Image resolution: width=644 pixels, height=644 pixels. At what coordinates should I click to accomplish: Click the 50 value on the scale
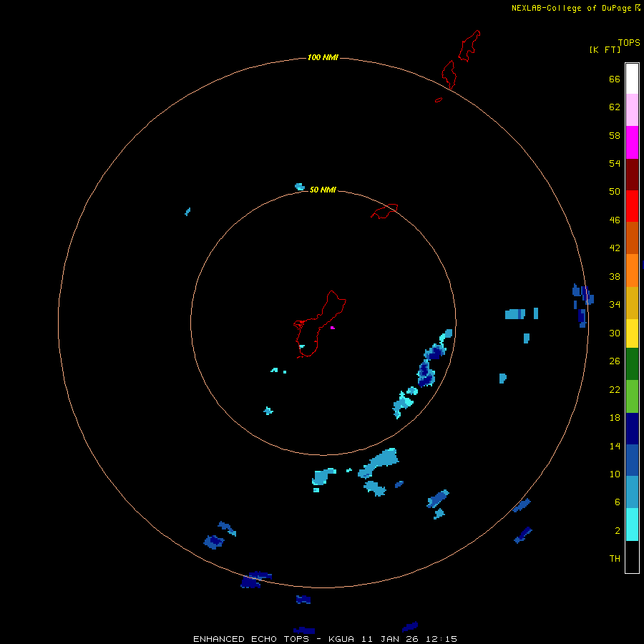(615, 192)
